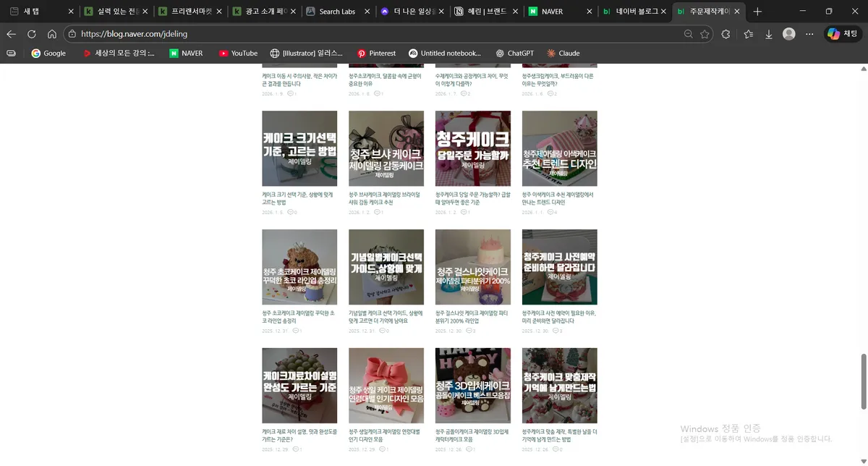Click the magnifier search icon in address bar
This screenshot has height=466, width=868.
pos(688,33)
